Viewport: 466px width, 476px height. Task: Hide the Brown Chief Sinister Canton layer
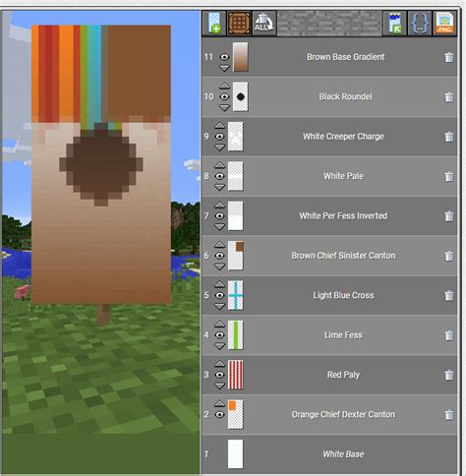(x=219, y=256)
